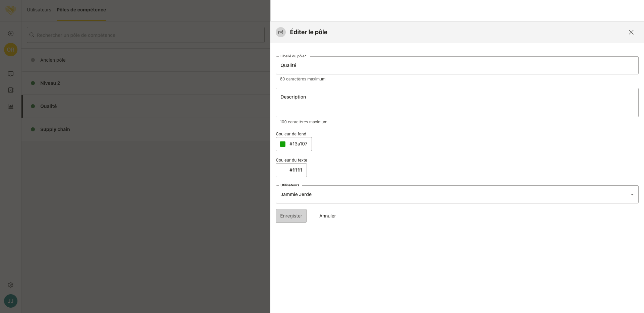Expand the Utilisateurs dropdown arrow

[632, 194]
